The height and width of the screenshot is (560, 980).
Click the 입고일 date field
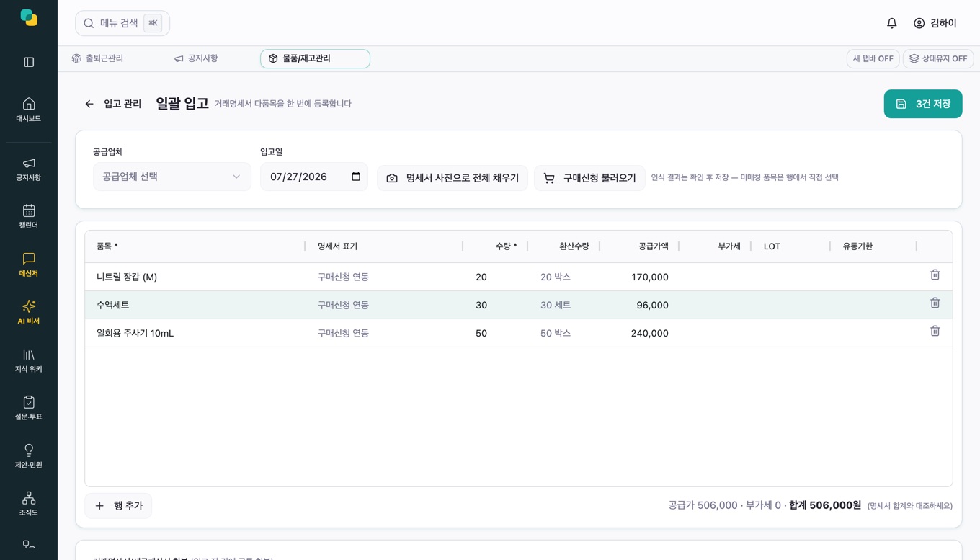pos(314,177)
